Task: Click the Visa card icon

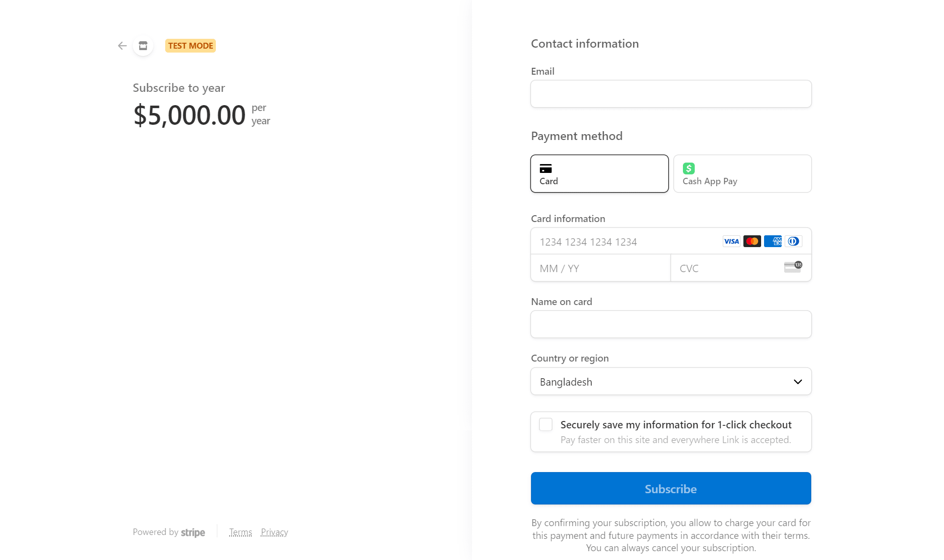Action: (731, 241)
